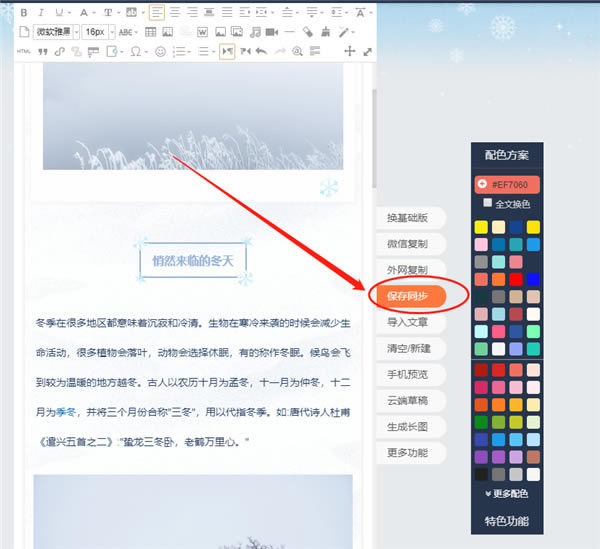Open the 手机预览 mobile preview
Screen dimensions: 600x549
407,374
